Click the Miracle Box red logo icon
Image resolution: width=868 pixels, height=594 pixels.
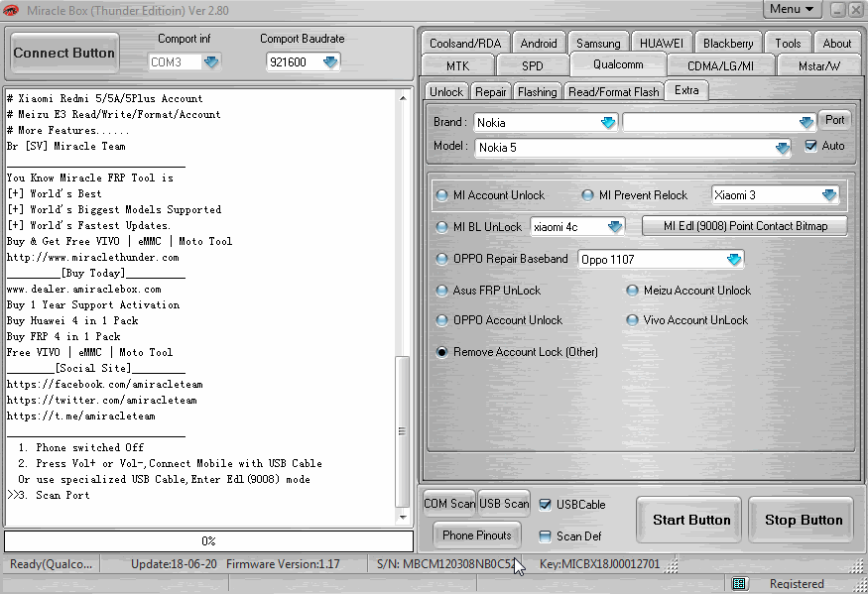(x=11, y=10)
